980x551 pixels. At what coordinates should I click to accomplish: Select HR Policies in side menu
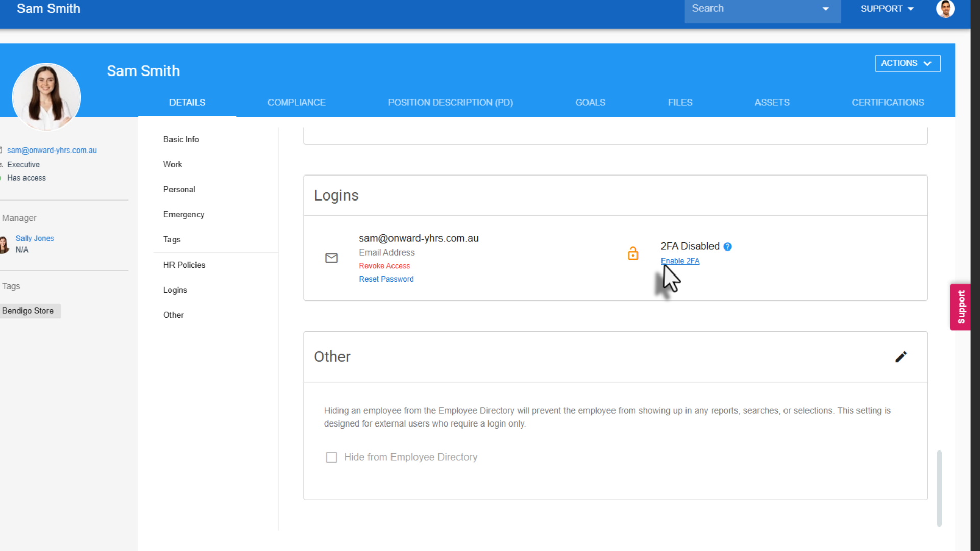pyautogui.click(x=184, y=265)
